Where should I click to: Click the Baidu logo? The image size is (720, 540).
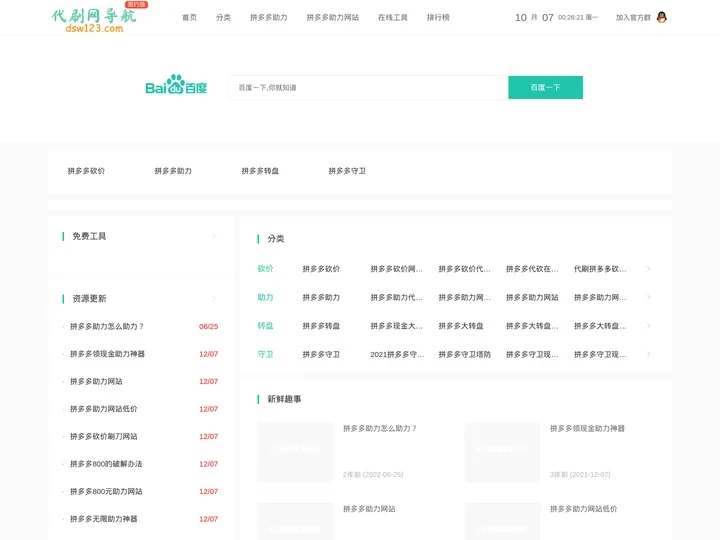176,85
